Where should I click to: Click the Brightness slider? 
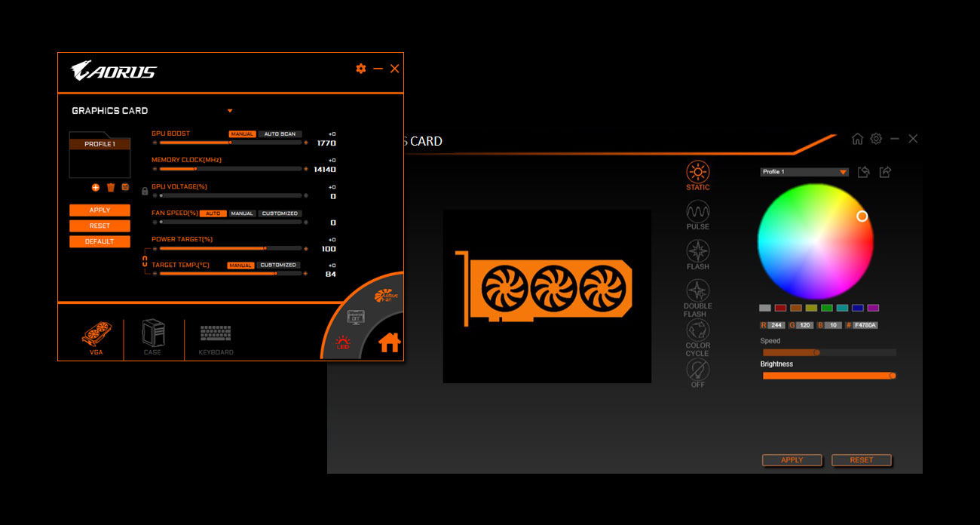click(x=829, y=376)
